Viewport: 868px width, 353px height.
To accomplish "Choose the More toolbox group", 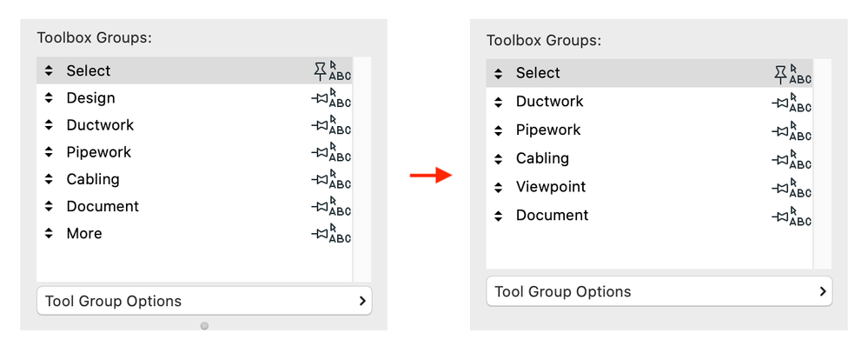I will click(x=83, y=234).
